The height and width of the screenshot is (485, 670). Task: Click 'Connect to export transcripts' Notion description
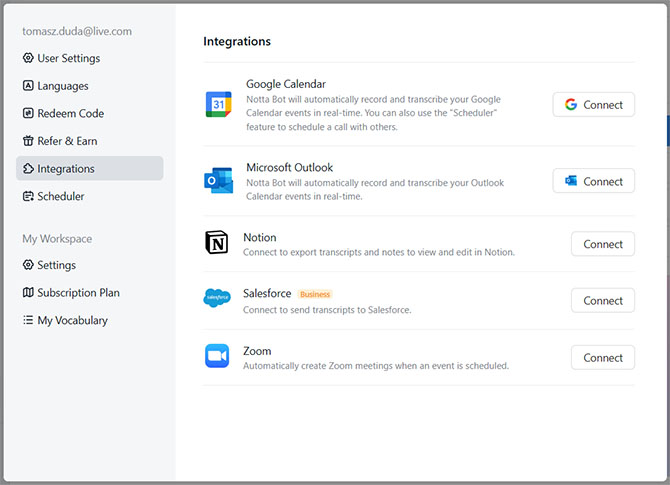pyautogui.click(x=379, y=252)
